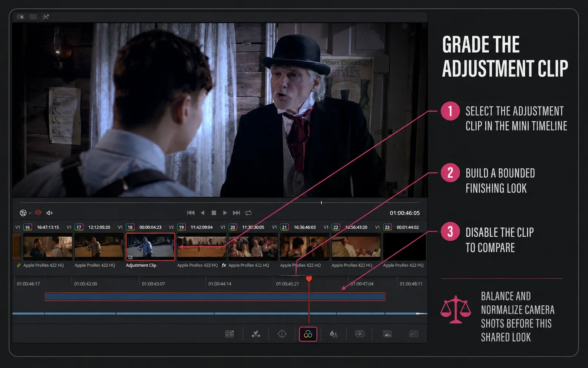Click ruler timecode 01:00:42:00
The width and height of the screenshot is (588, 368).
point(86,284)
